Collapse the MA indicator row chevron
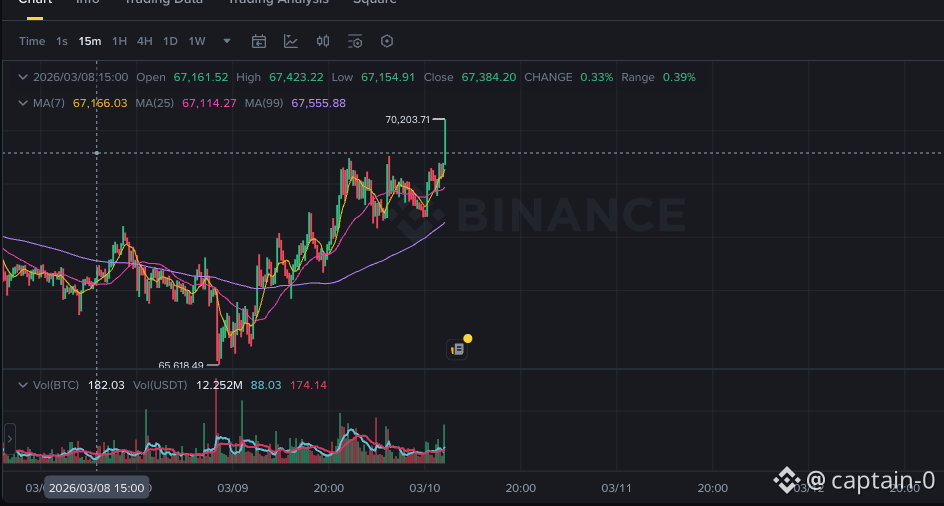 click(23, 103)
